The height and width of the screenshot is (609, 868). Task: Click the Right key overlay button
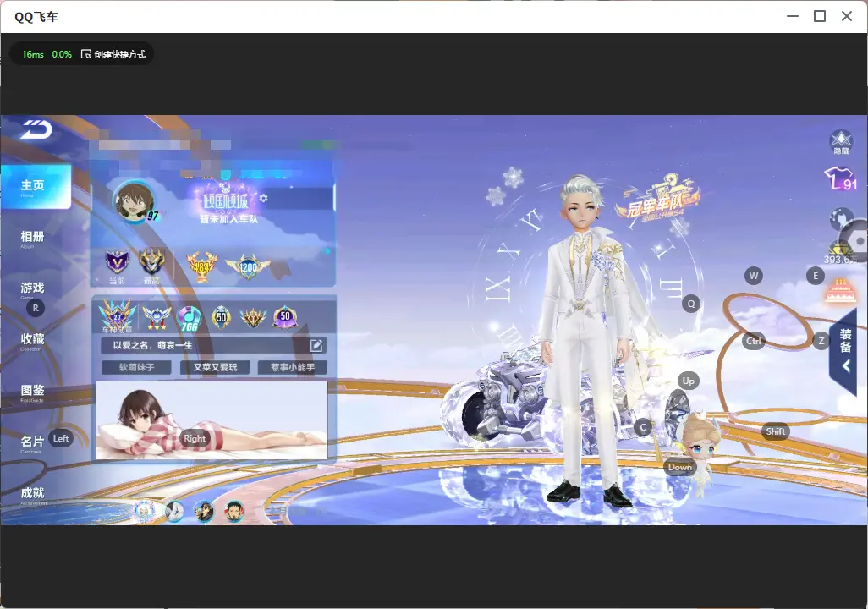coord(195,438)
